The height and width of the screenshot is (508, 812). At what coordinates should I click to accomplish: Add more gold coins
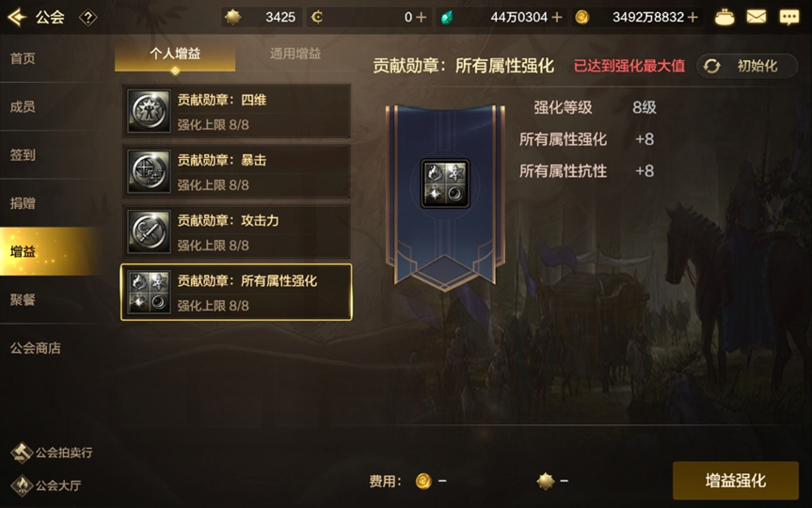[x=693, y=18]
